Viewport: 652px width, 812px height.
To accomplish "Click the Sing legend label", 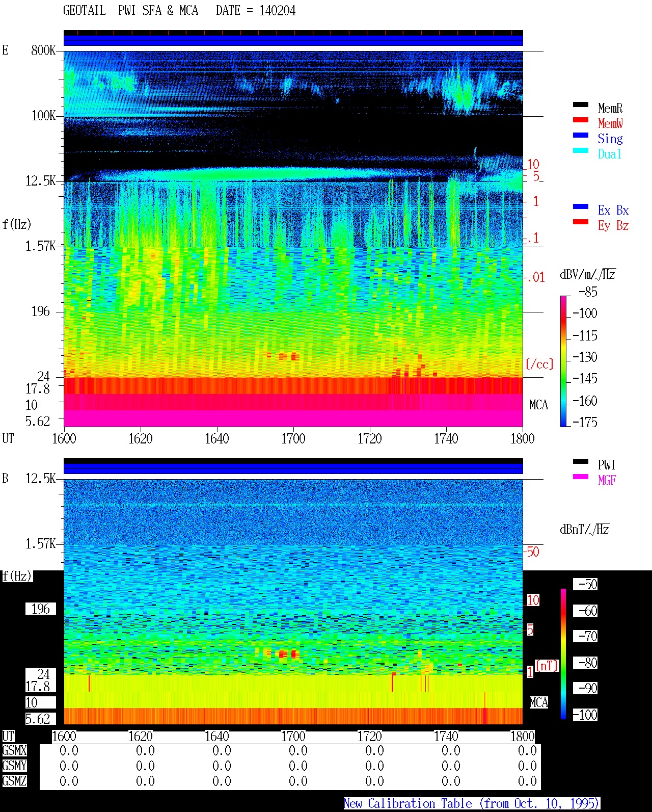I will click(x=610, y=139).
